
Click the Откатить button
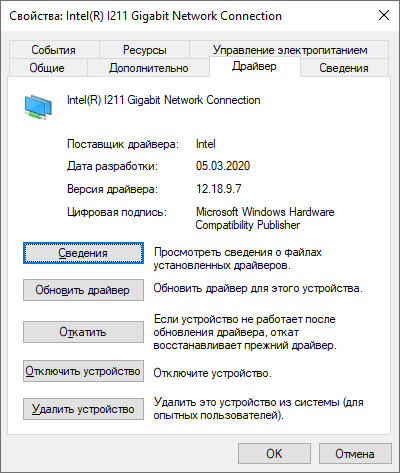click(x=83, y=332)
